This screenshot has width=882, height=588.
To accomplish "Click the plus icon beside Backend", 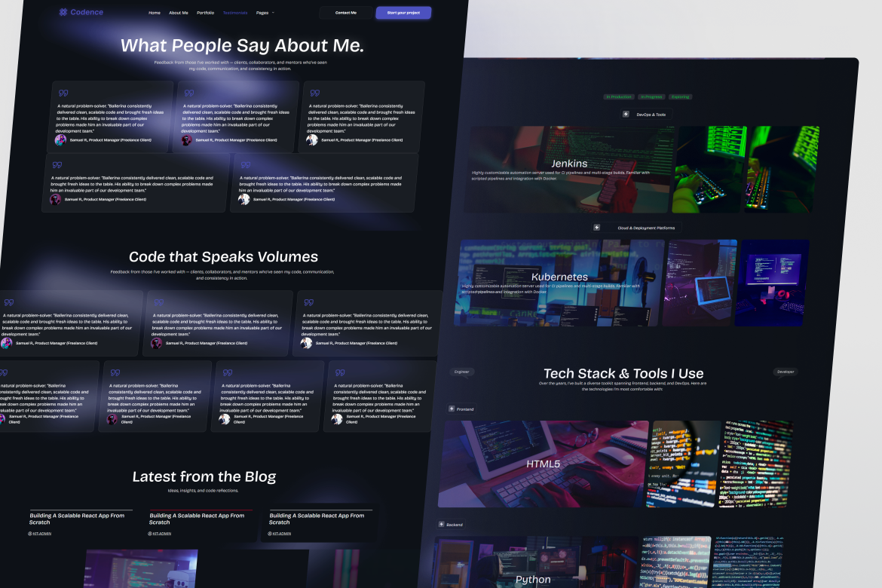I will (441, 524).
